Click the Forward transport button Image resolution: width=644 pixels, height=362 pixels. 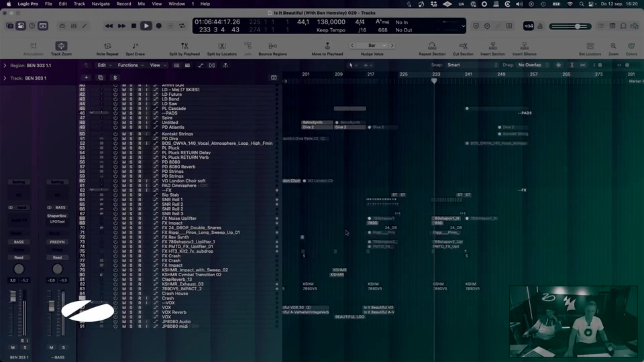[121, 26]
